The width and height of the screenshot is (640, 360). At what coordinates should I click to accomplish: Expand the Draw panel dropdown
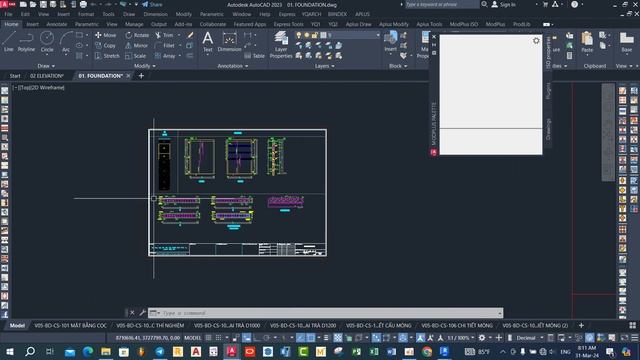point(46,66)
